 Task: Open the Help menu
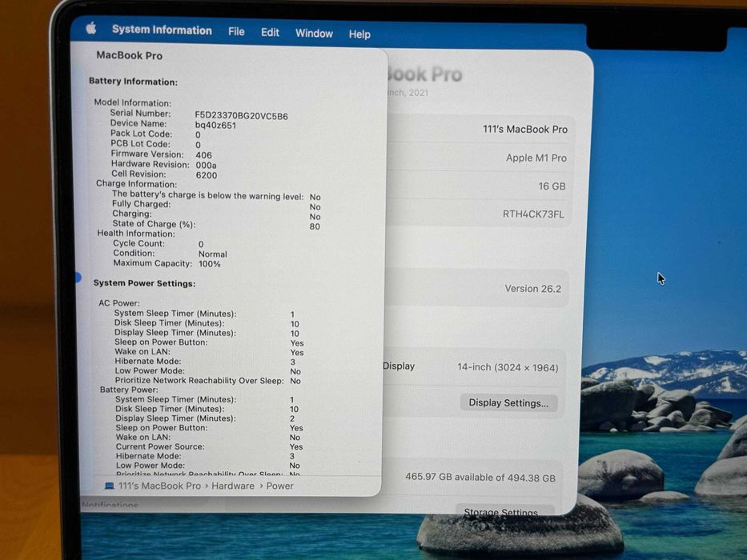359,34
